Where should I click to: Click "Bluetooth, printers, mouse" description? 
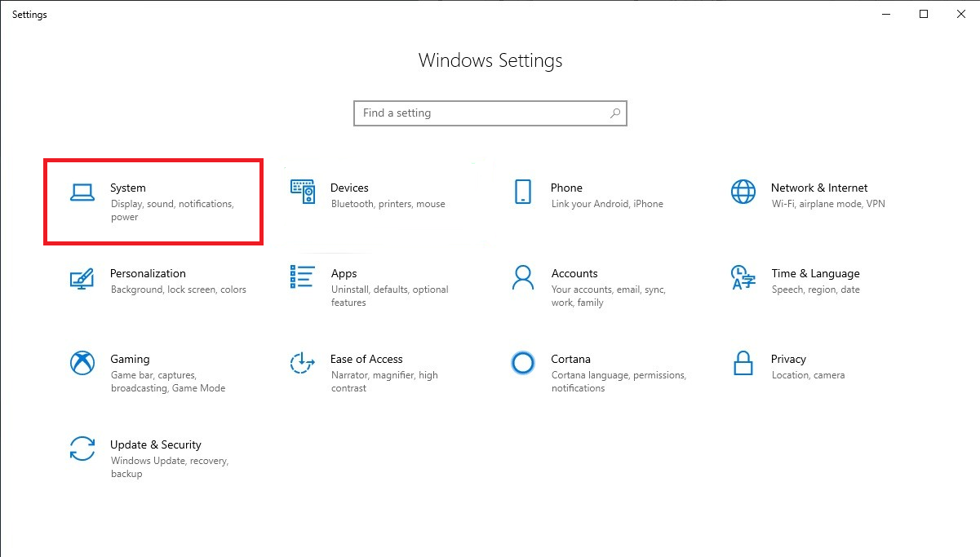pos(388,204)
